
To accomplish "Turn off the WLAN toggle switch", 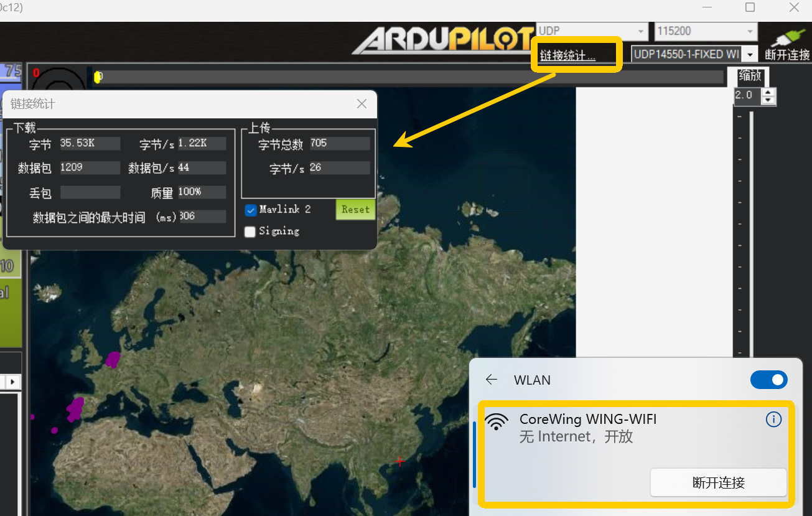I will (x=768, y=380).
